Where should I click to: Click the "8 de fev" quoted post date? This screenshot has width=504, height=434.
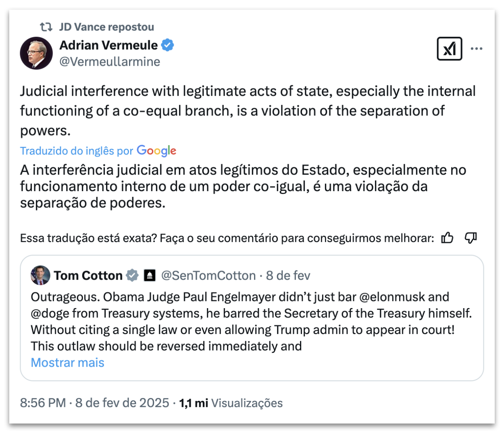288,275
